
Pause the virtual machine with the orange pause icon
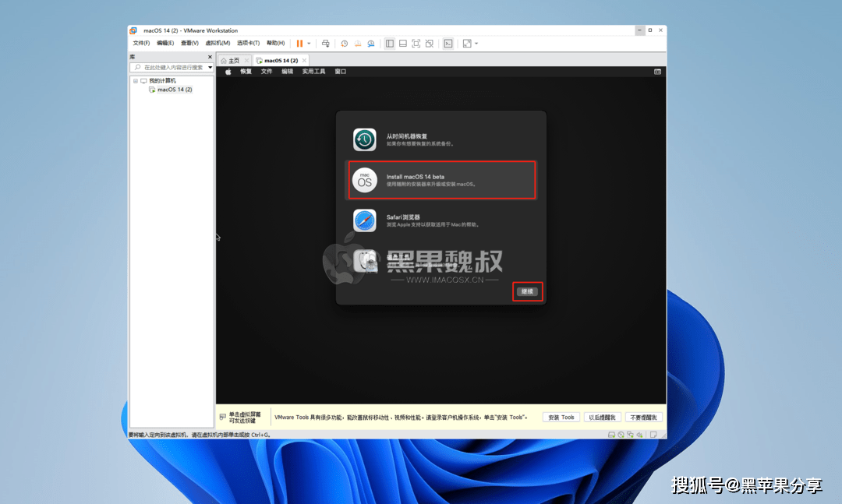[x=299, y=44]
